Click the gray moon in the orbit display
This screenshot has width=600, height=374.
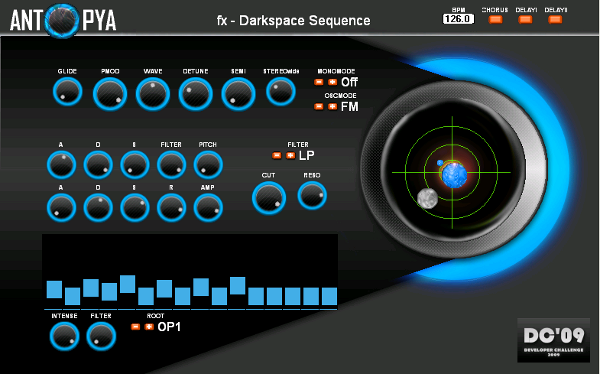click(x=427, y=198)
